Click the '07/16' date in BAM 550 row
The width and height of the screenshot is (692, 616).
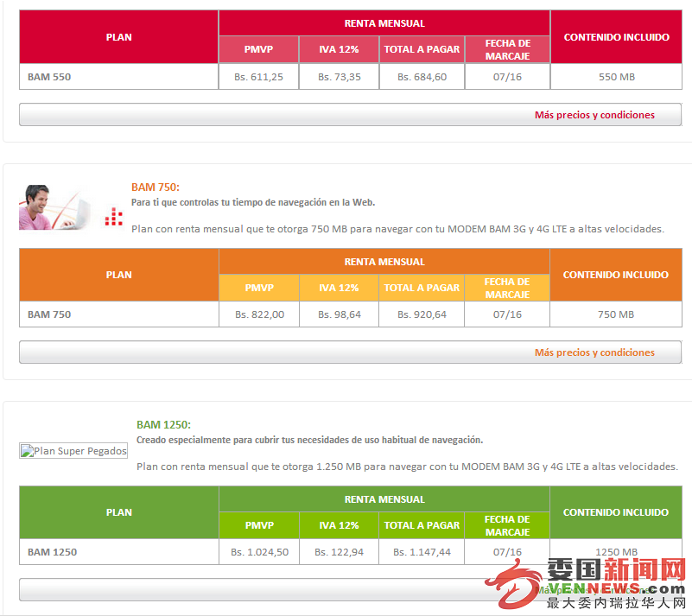tap(507, 77)
